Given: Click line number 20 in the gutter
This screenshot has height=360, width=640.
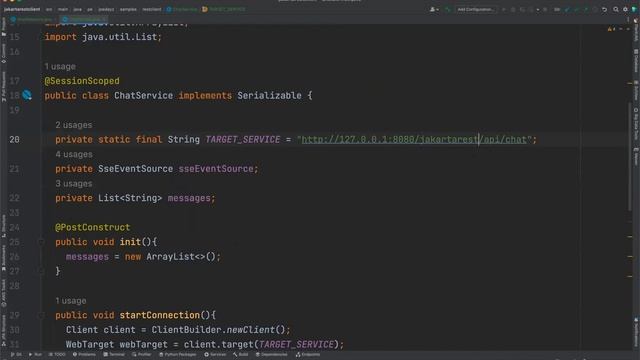Looking at the screenshot, I should pyautogui.click(x=14, y=140).
